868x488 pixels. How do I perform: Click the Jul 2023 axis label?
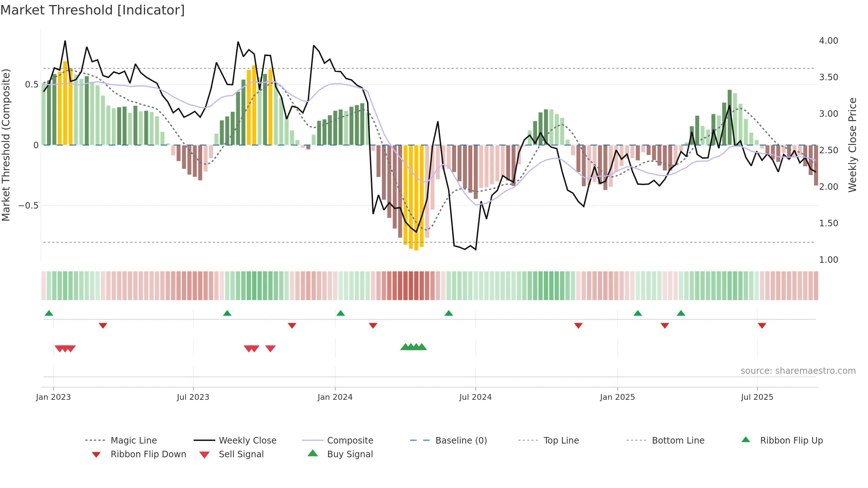[193, 397]
